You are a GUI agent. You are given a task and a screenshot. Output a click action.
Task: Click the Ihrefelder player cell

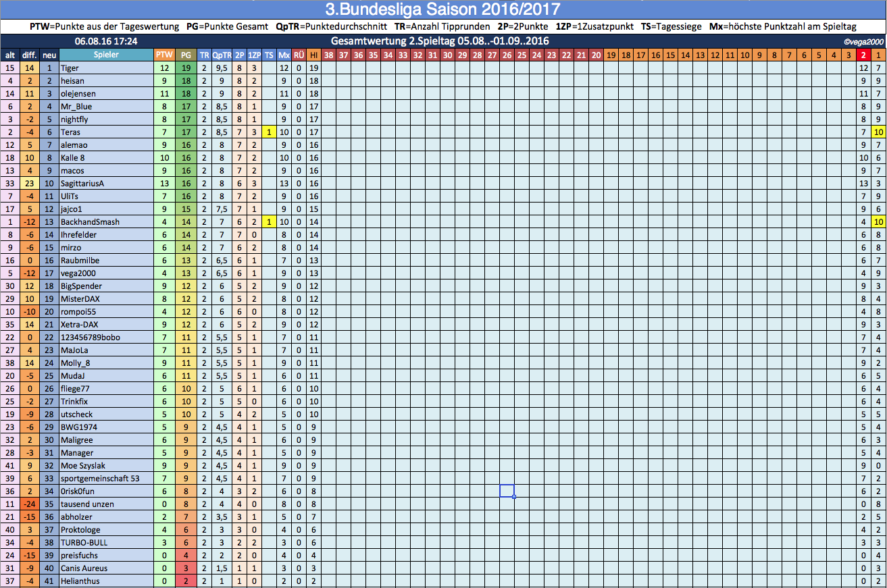(x=106, y=234)
